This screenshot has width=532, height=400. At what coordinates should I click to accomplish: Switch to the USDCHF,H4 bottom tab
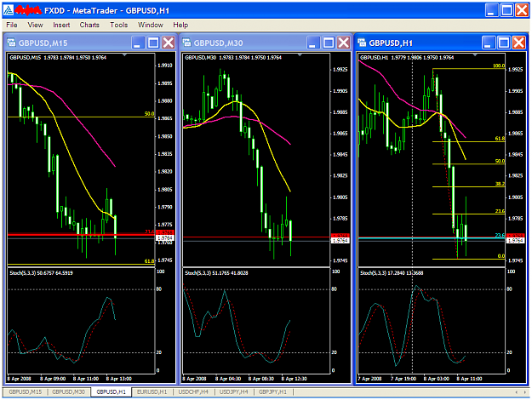click(193, 391)
